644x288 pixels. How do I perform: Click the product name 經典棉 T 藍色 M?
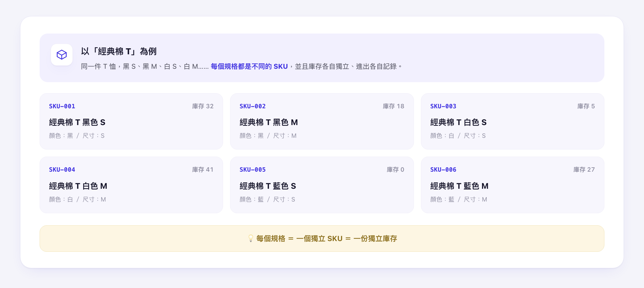(460, 186)
